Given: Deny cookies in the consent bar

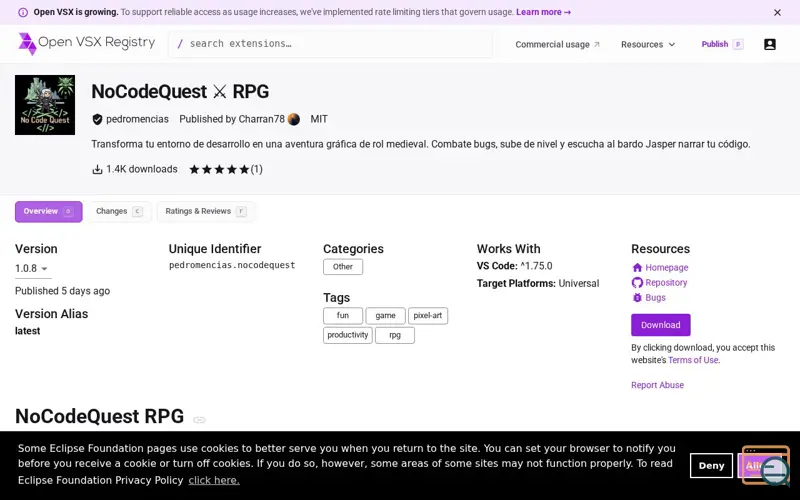Looking at the screenshot, I should coord(711,465).
